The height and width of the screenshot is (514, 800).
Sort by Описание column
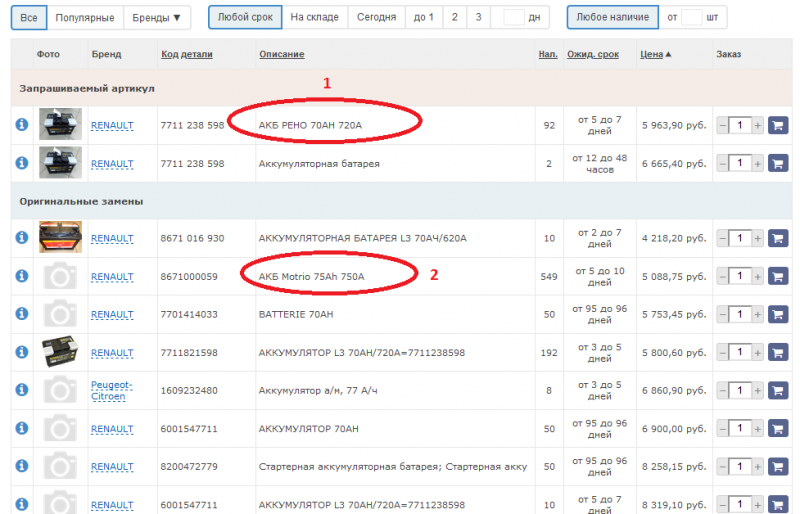(x=282, y=54)
